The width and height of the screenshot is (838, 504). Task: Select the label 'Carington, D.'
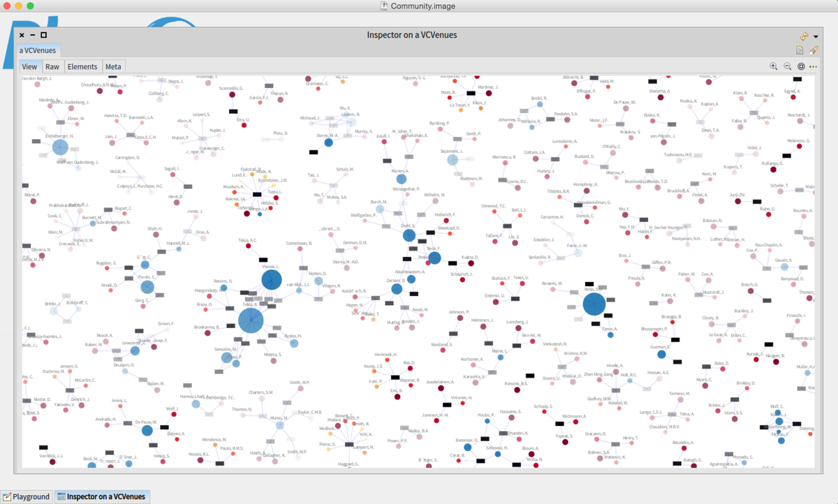pos(128,158)
